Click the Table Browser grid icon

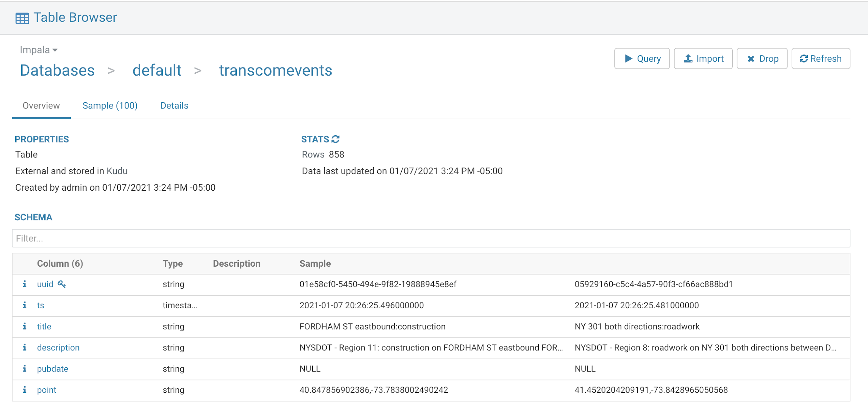pyautogui.click(x=22, y=18)
